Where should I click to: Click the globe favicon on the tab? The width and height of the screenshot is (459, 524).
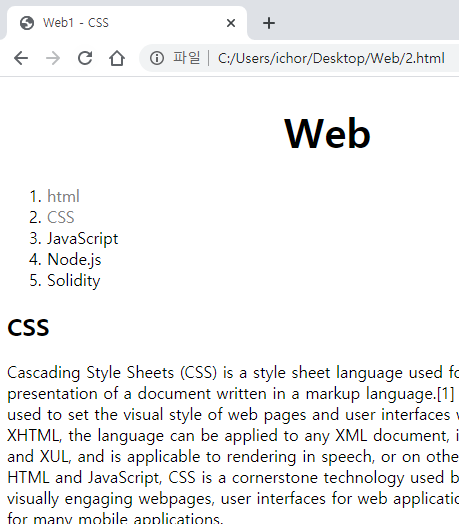click(x=27, y=23)
